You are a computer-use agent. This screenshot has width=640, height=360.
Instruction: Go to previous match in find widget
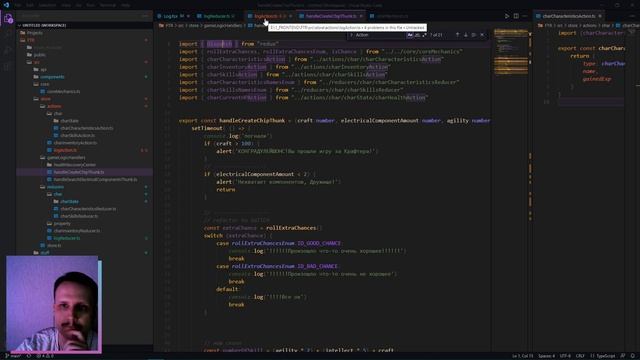(457, 35)
